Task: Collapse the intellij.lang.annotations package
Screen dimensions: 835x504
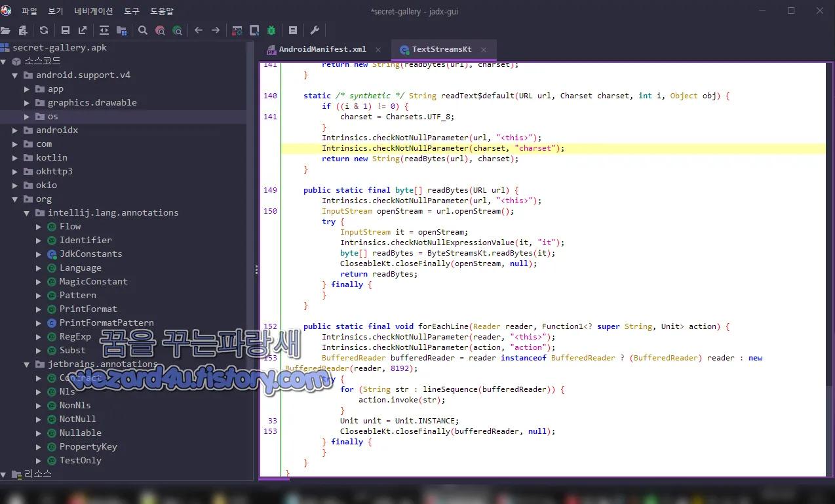Action: [27, 213]
